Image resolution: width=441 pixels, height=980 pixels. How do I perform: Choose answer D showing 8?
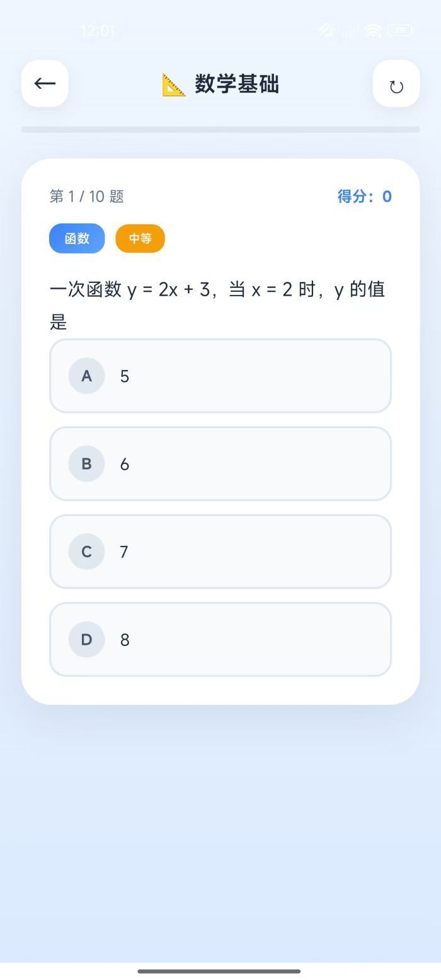click(220, 639)
